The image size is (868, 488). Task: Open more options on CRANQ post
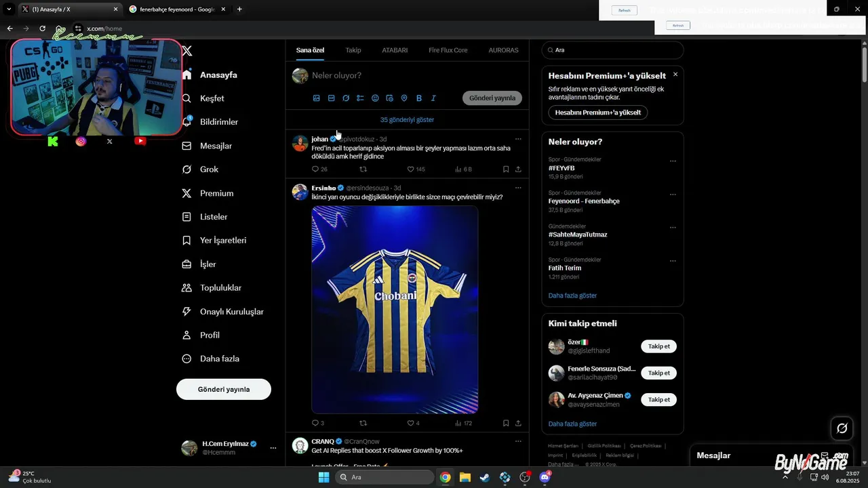[518, 441]
